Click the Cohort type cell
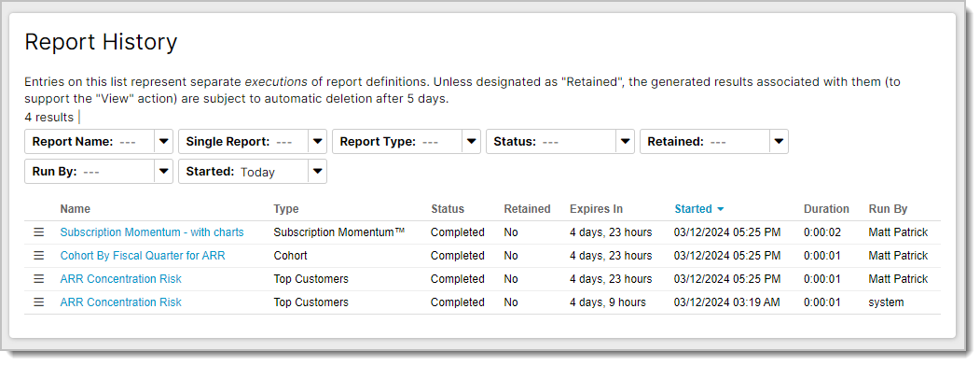 pos(291,256)
